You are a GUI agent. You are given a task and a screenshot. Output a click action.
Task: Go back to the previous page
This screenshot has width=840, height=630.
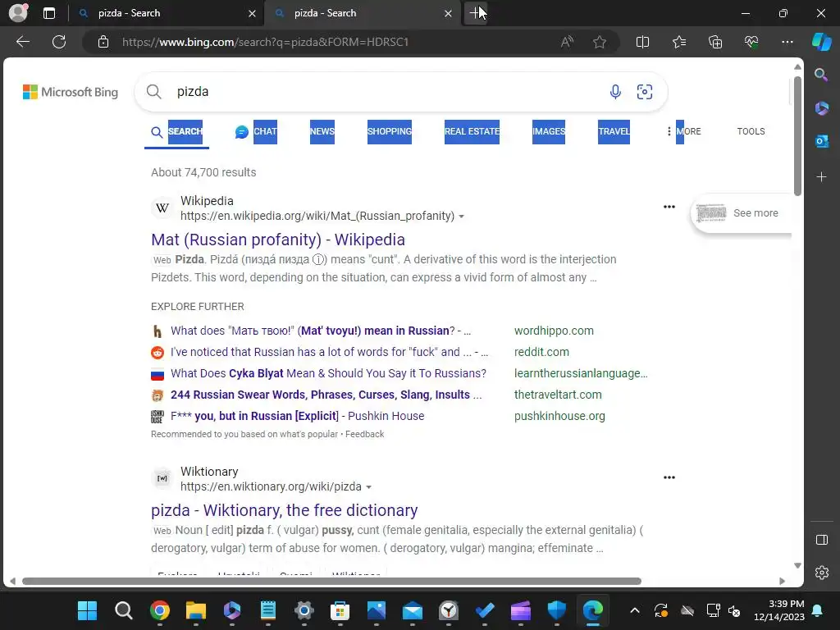pos(23,42)
